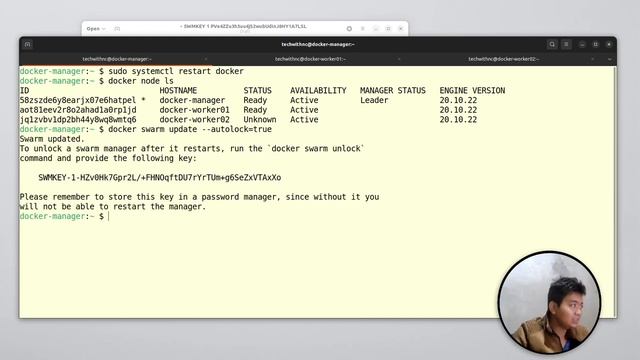The height and width of the screenshot is (360, 640).
Task: Click the 'Swarm updated.' output line
Action: 52,139
